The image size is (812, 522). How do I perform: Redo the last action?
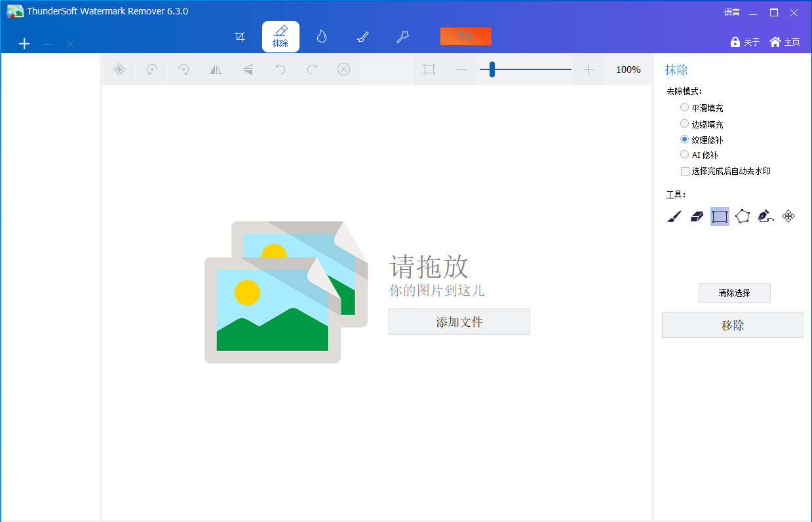point(312,69)
